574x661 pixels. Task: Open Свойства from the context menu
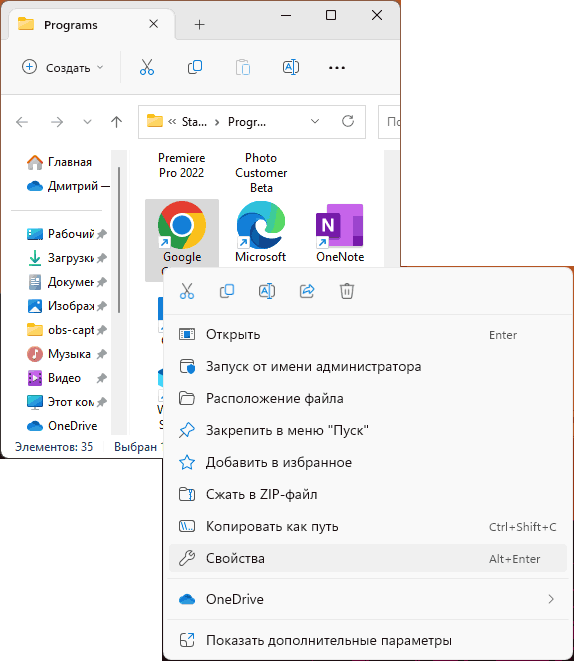pos(367,558)
